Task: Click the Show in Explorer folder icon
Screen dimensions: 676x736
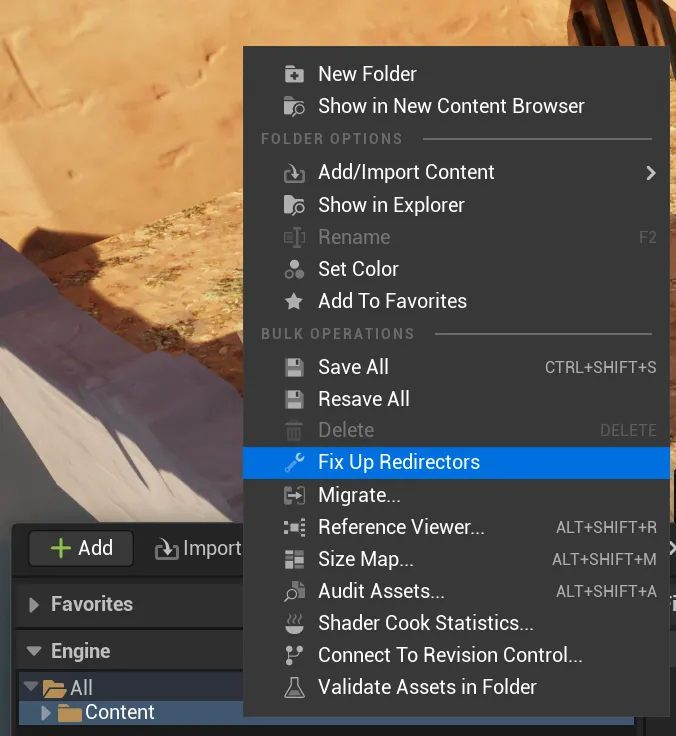Action: pos(294,206)
